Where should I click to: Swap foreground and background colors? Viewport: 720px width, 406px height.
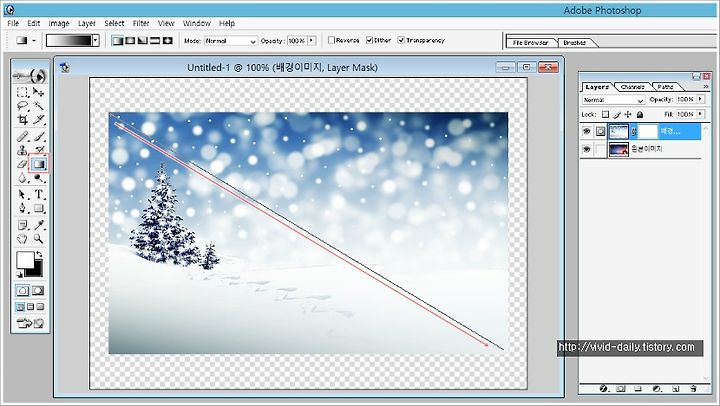point(39,254)
